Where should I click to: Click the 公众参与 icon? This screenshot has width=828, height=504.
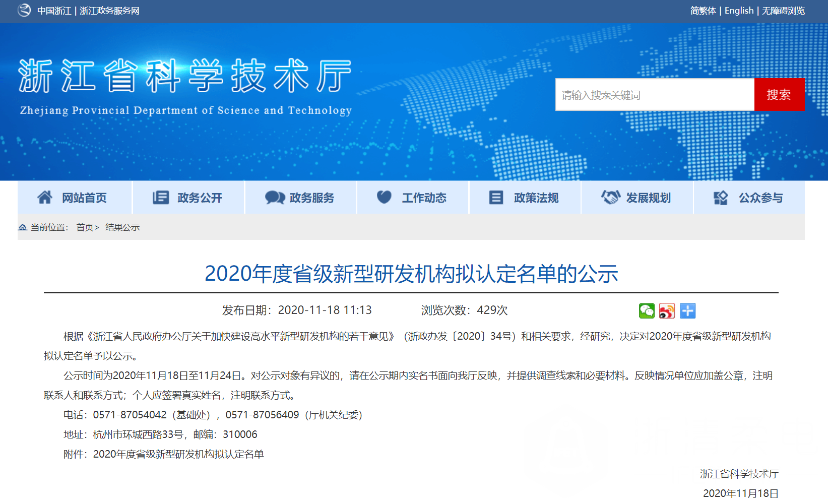click(x=721, y=198)
